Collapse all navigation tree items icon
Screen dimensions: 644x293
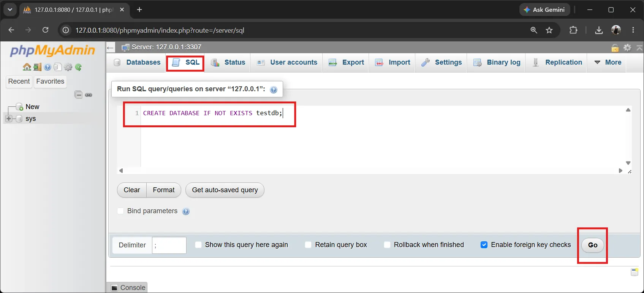(79, 95)
